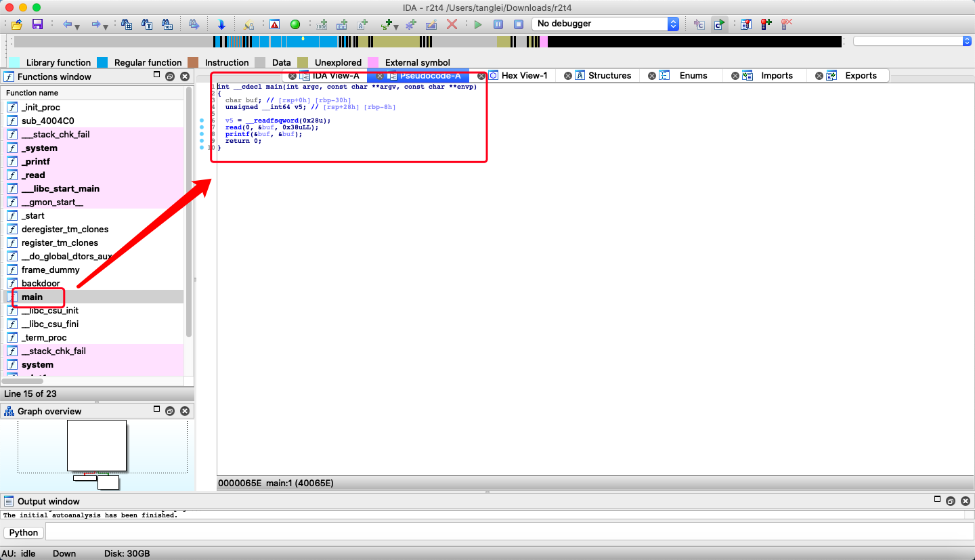
Task: Click the Python button in Output window
Action: click(x=24, y=532)
